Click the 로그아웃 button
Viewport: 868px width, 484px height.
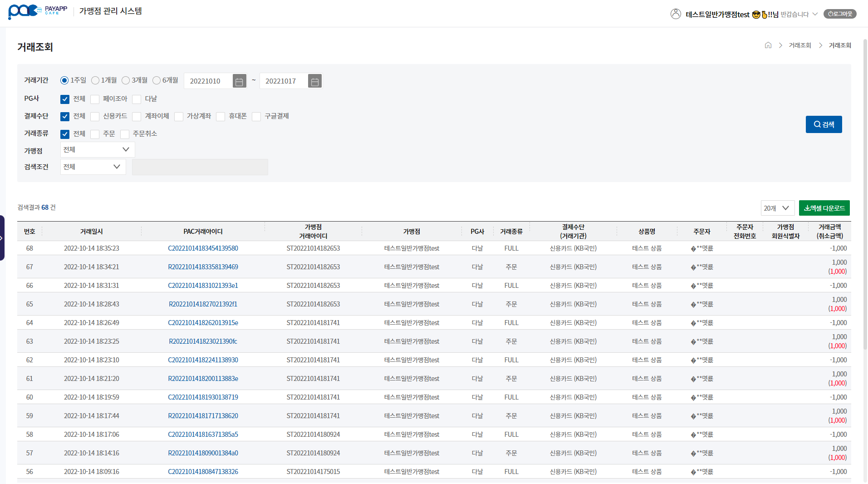840,14
